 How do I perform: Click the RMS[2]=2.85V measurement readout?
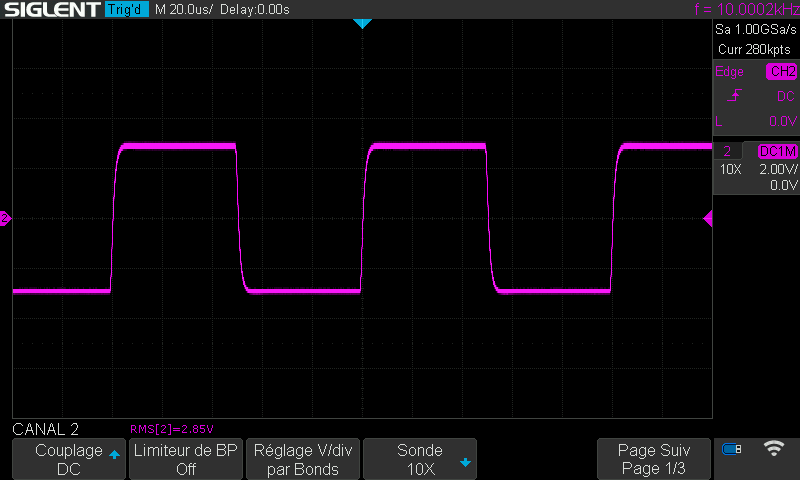click(x=171, y=429)
